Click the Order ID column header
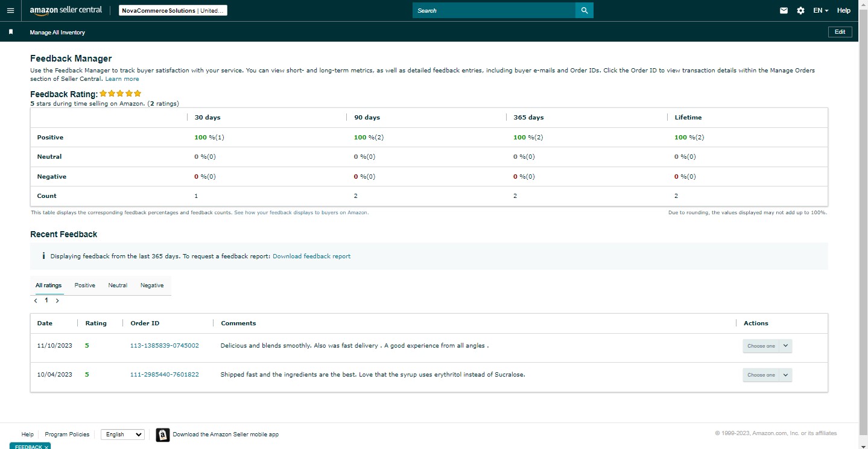868x449 pixels. point(145,323)
